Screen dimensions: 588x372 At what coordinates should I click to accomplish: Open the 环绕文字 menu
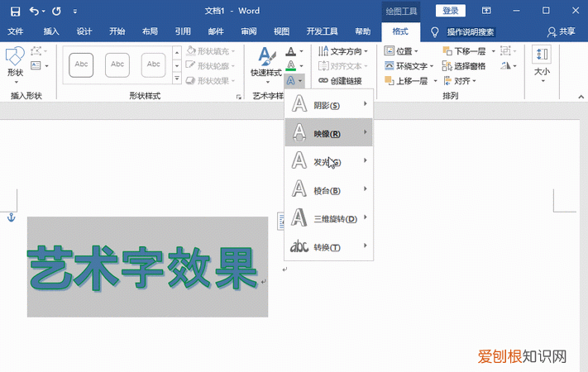(x=409, y=66)
